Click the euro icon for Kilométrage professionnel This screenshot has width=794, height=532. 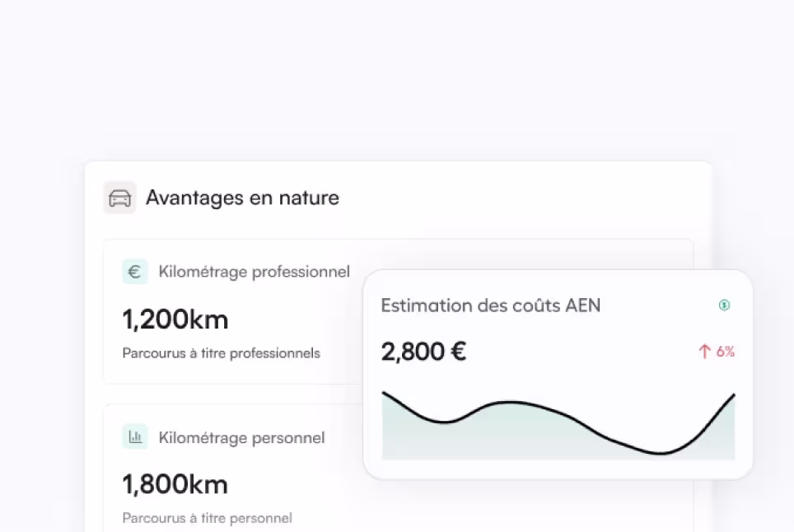135,272
